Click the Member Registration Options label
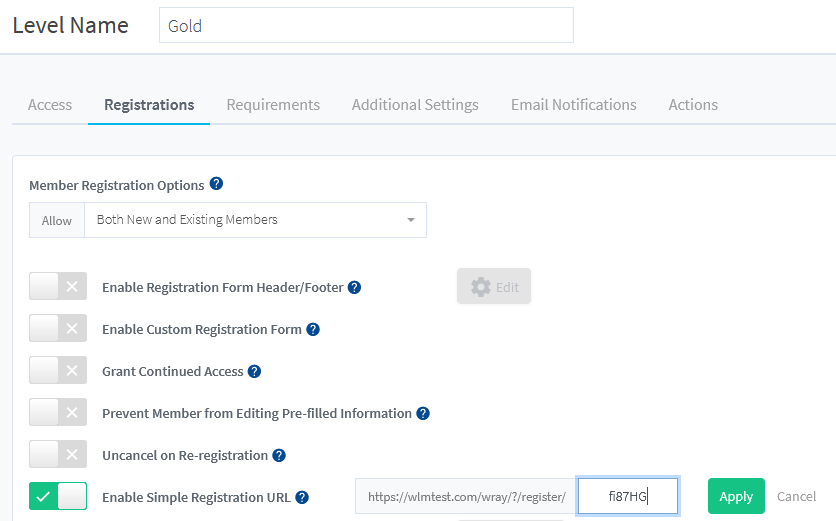The height and width of the screenshot is (521, 836). point(116,186)
